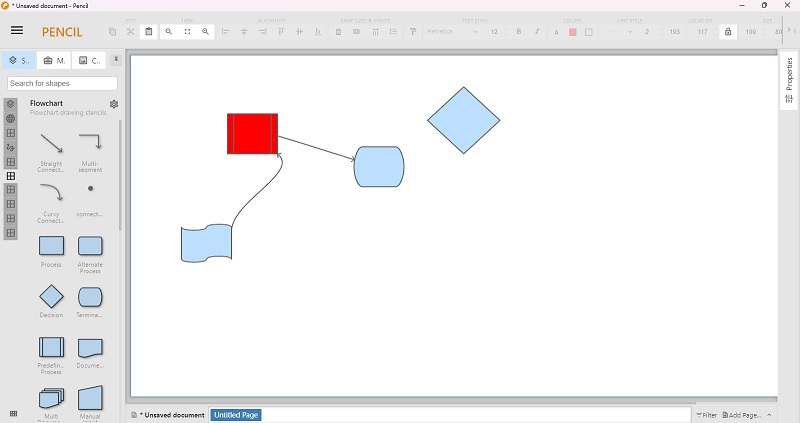This screenshot has width=800, height=423.
Task: Open the hamburger main menu
Action: (17, 30)
